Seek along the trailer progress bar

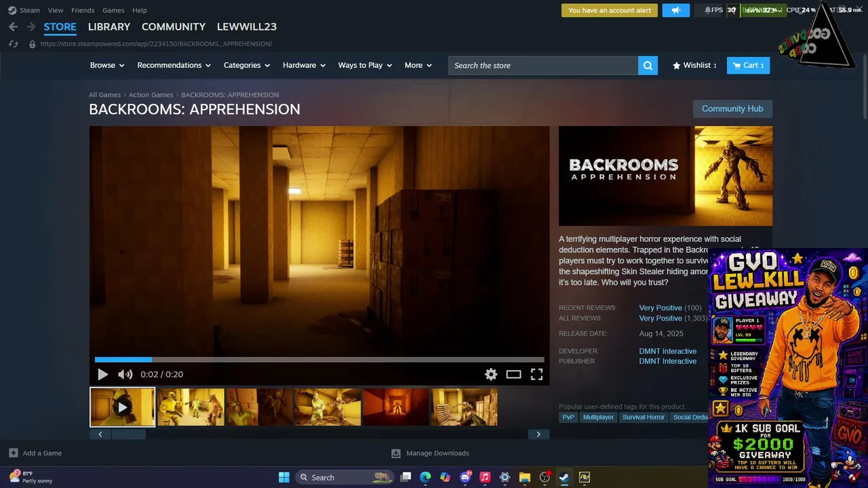click(319, 359)
